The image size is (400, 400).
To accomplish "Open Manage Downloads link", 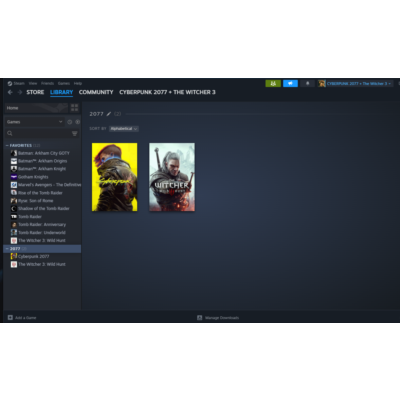I will (x=218, y=318).
